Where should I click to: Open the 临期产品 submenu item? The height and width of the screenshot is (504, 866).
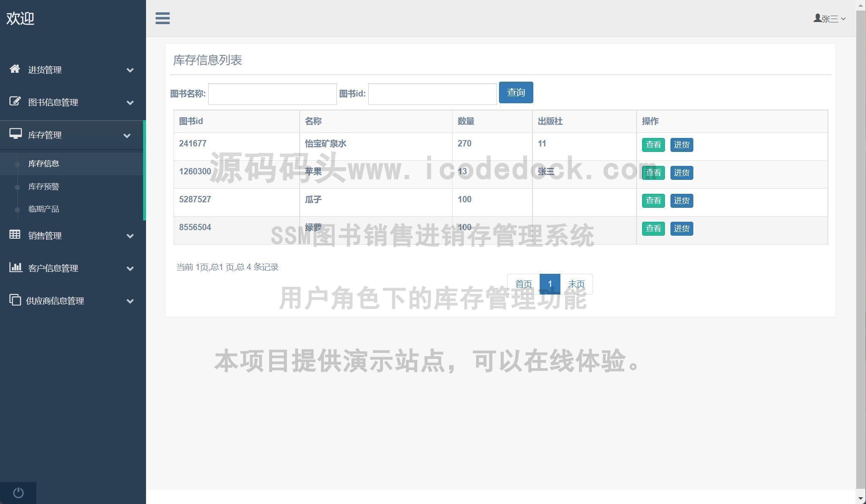(44, 209)
